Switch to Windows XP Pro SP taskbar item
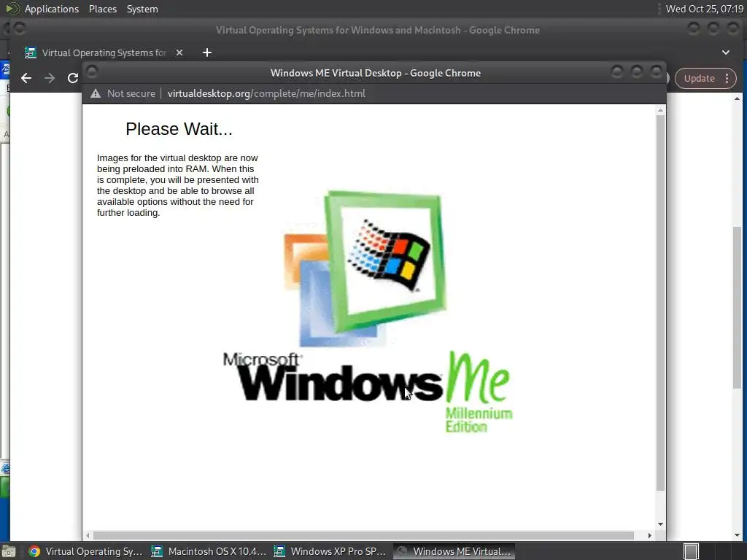747x560 pixels. (331, 551)
